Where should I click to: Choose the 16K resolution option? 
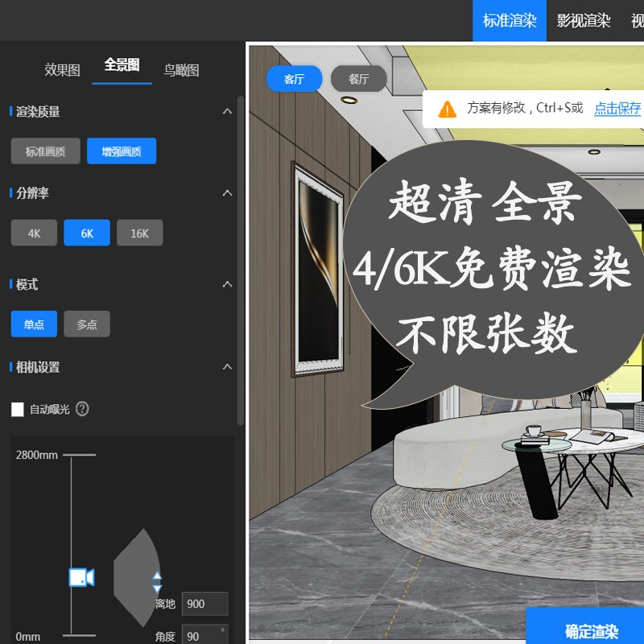140,233
